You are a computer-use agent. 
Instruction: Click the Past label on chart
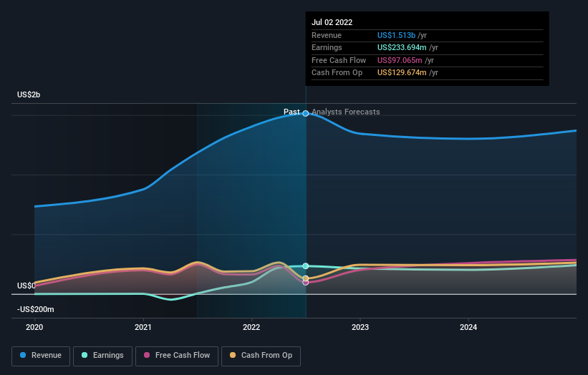point(291,112)
